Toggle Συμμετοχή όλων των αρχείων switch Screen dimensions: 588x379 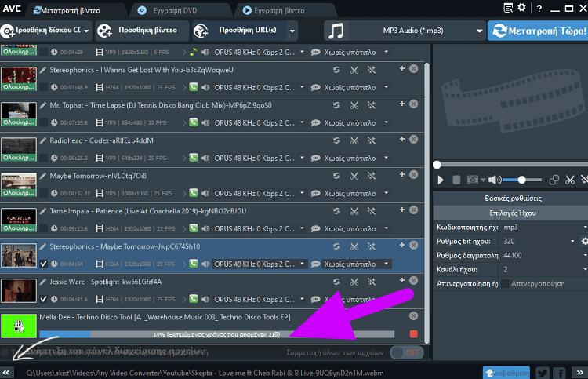[407, 352]
